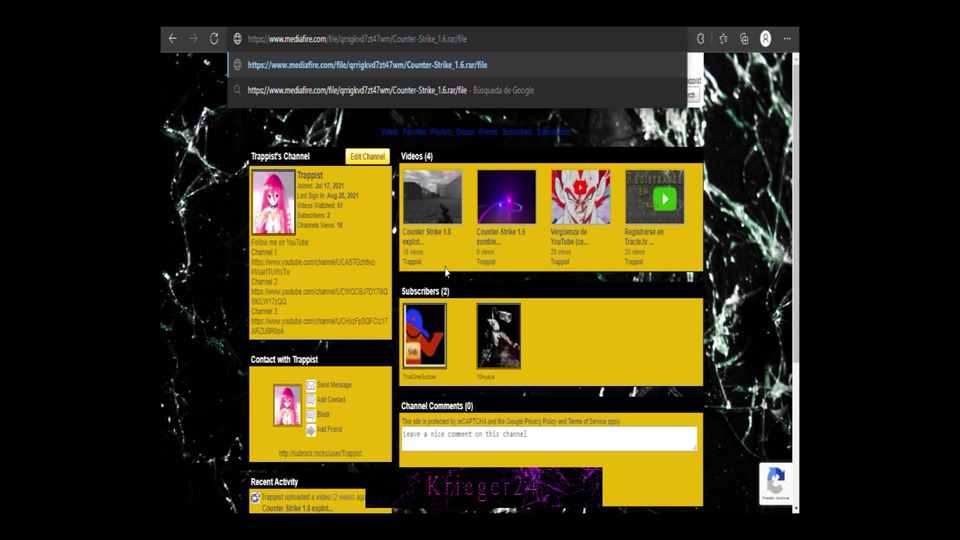Click the browser forward arrow

click(193, 39)
